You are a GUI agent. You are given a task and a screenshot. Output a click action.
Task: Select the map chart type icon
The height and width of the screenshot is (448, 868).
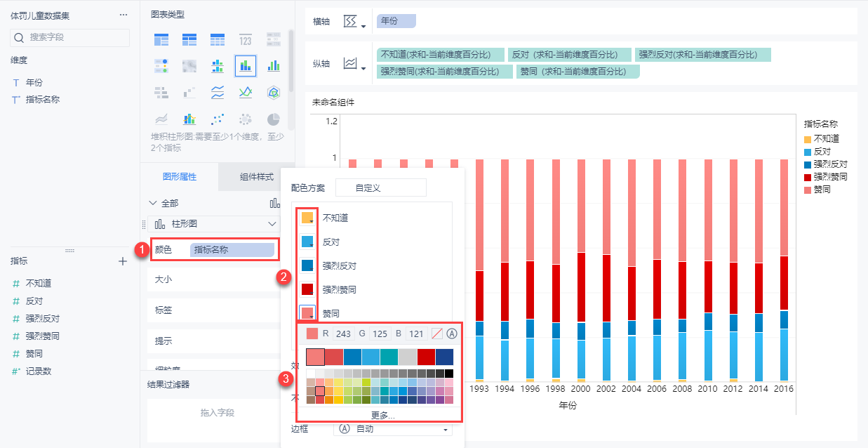click(x=189, y=66)
